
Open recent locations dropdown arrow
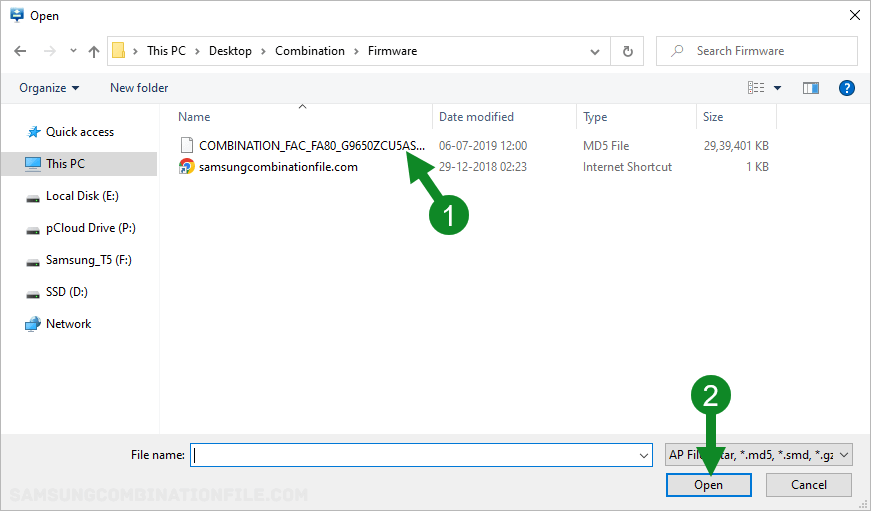[73, 51]
